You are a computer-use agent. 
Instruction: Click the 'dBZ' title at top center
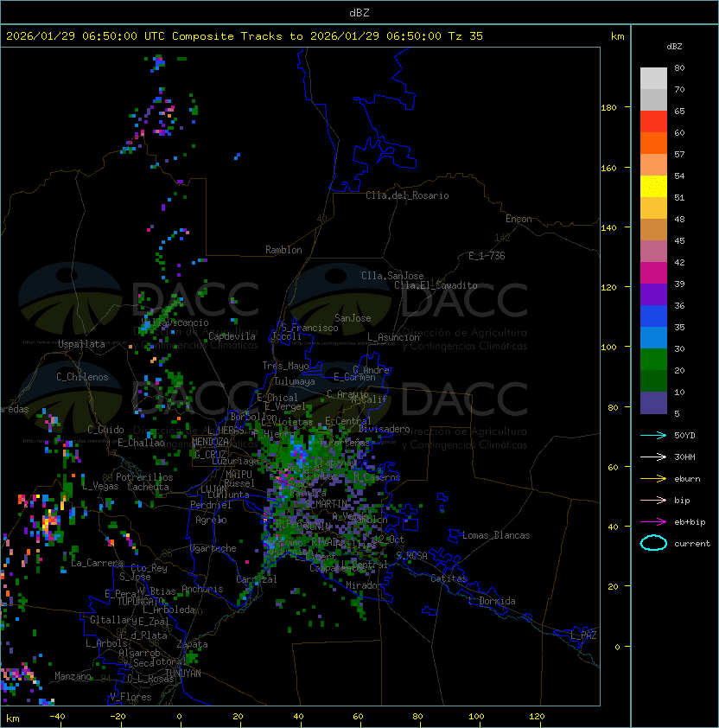point(359,12)
